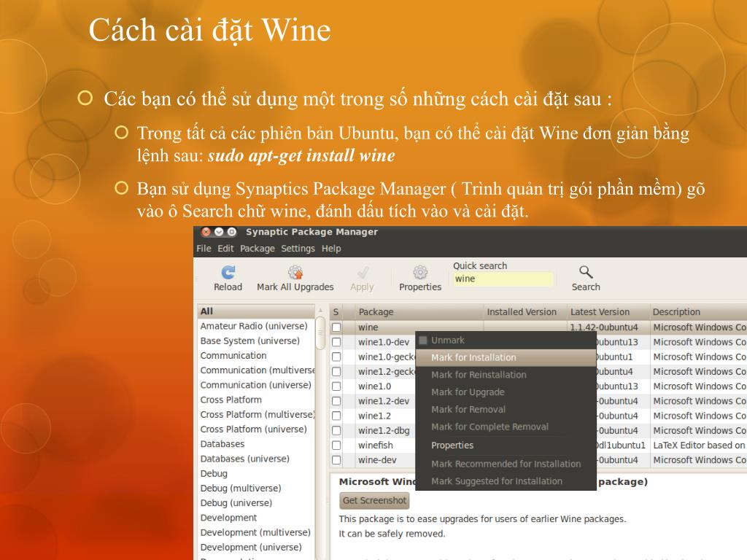Choose Mark for Installation in context menu

[506, 357]
